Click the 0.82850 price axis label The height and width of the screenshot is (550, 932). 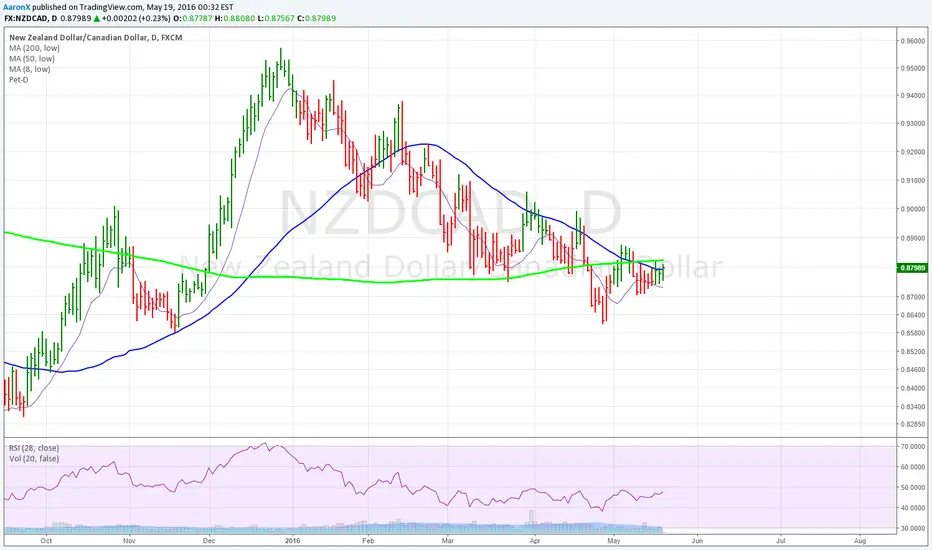[x=913, y=425]
